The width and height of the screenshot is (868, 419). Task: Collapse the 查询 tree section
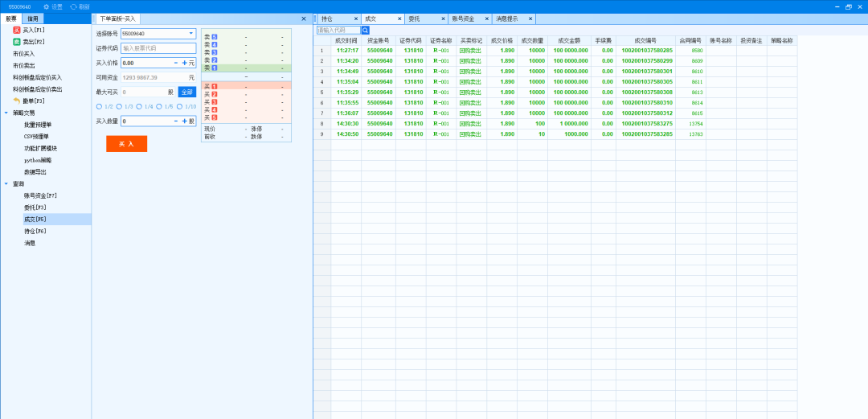tap(6, 183)
